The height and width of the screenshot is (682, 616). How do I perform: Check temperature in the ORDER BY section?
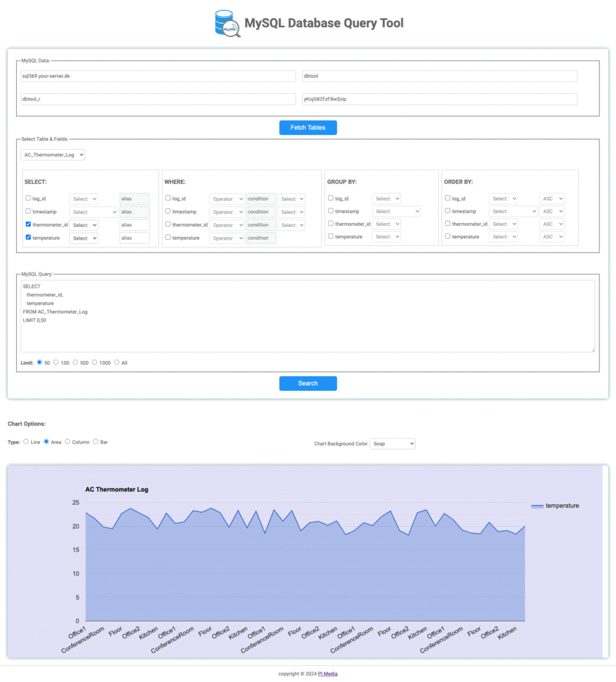[x=448, y=236]
